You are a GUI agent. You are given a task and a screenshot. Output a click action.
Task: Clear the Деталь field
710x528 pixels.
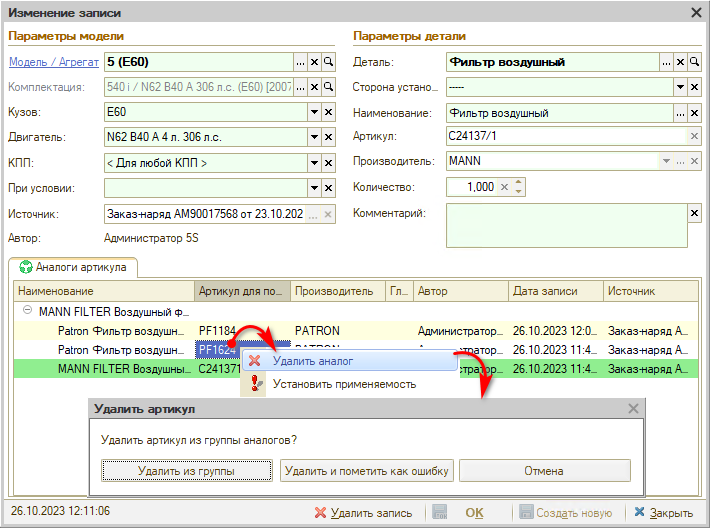680,62
